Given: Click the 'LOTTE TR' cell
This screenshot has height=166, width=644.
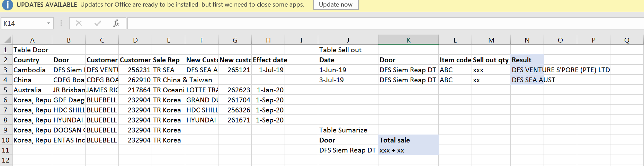Looking at the screenshot, I should pyautogui.click(x=202, y=90).
